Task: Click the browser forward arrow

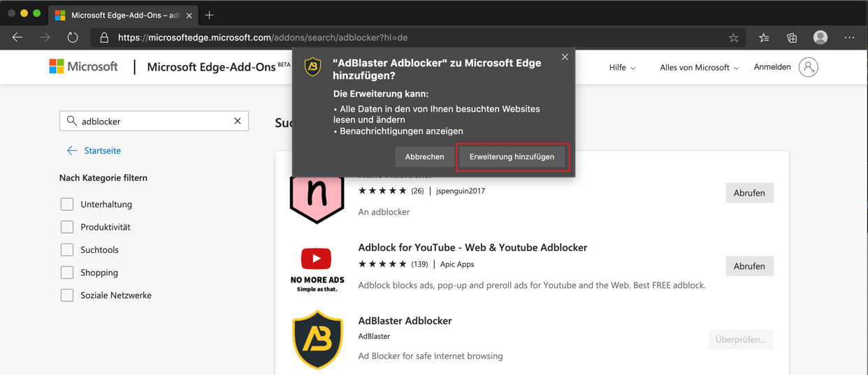Action: [x=45, y=38]
